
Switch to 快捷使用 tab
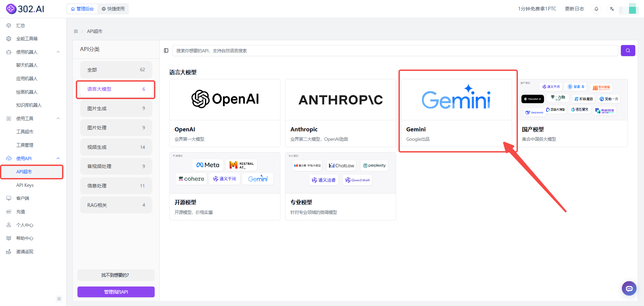pyautogui.click(x=113, y=9)
